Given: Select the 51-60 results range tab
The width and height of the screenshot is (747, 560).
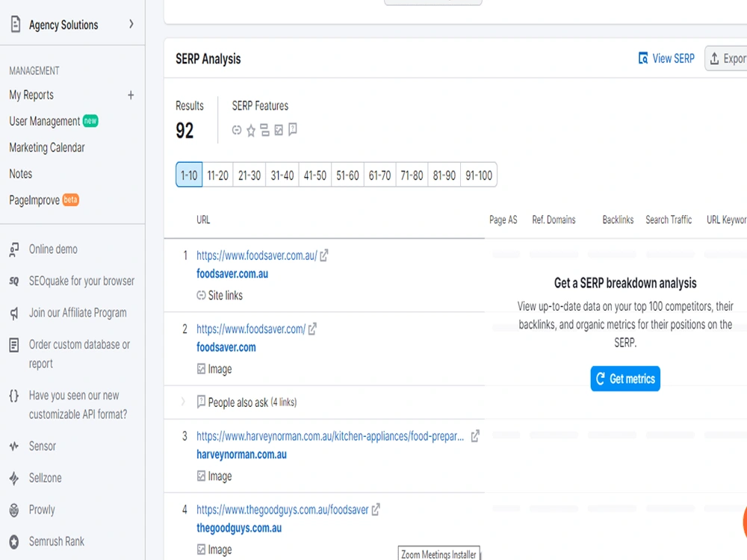Looking at the screenshot, I should pos(347,175).
